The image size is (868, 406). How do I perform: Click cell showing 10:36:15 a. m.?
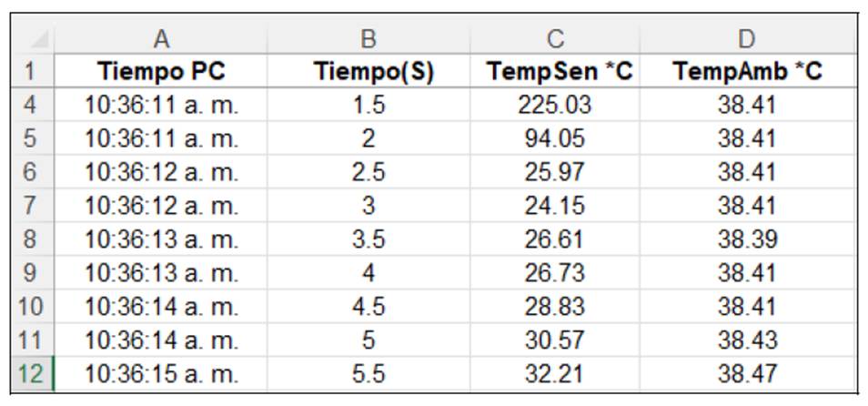pos(161,373)
